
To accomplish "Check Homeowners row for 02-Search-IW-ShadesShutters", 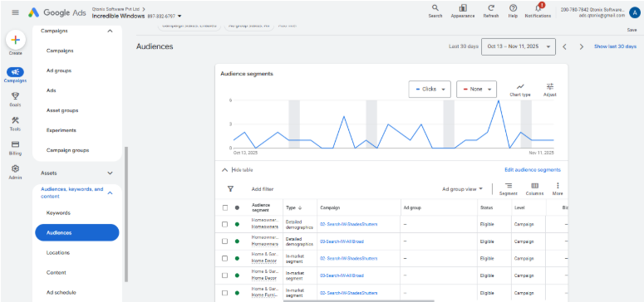I will [224, 225].
